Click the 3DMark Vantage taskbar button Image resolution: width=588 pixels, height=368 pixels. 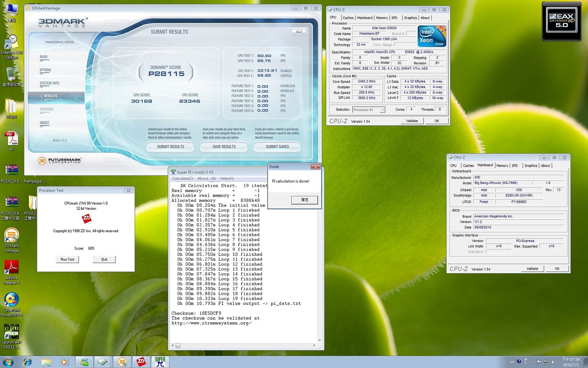122,362
